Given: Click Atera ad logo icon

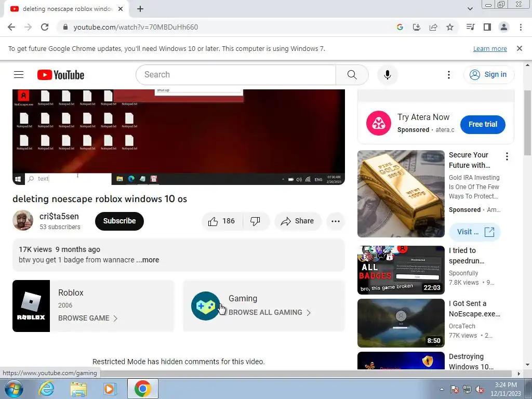Looking at the screenshot, I should click(379, 123).
